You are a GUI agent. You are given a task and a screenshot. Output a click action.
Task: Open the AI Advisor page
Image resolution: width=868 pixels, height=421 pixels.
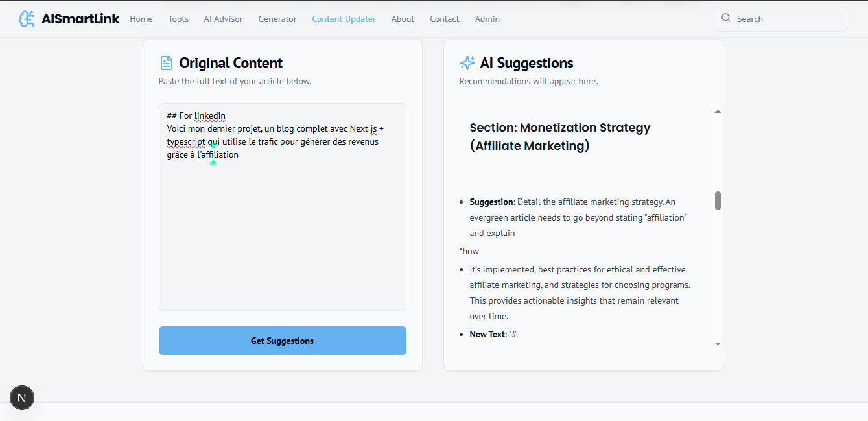point(223,19)
